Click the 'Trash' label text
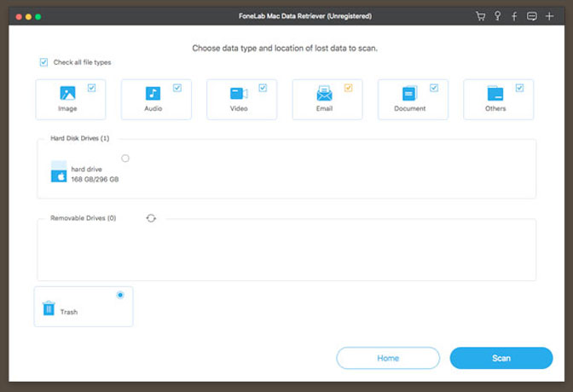 [x=69, y=312]
